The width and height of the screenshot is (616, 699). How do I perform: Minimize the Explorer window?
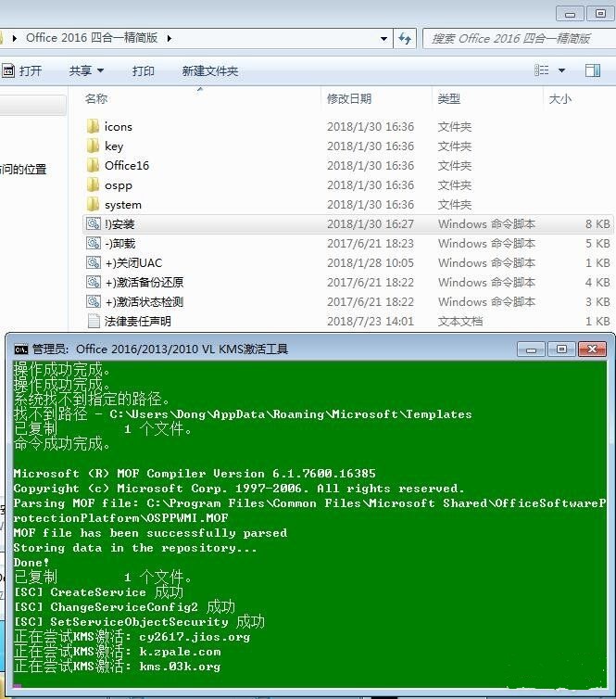[x=570, y=14]
